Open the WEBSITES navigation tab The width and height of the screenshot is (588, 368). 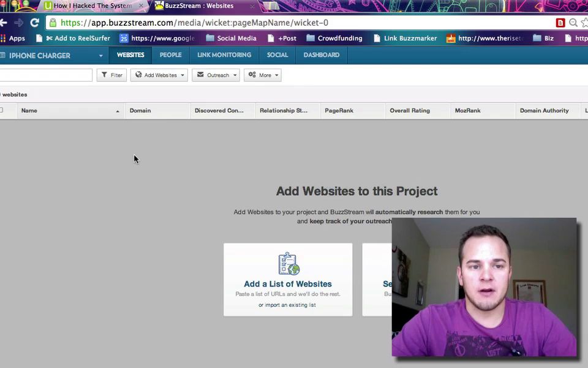point(130,55)
